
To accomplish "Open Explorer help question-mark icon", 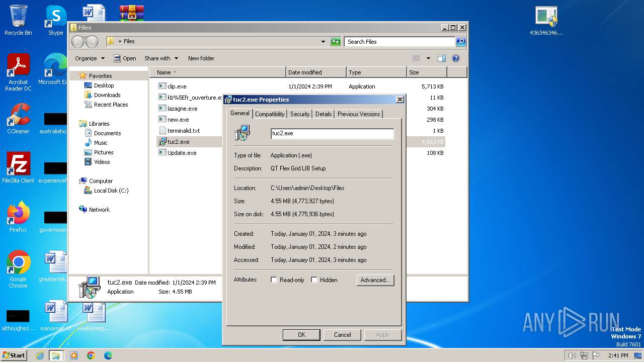I will pos(456,58).
